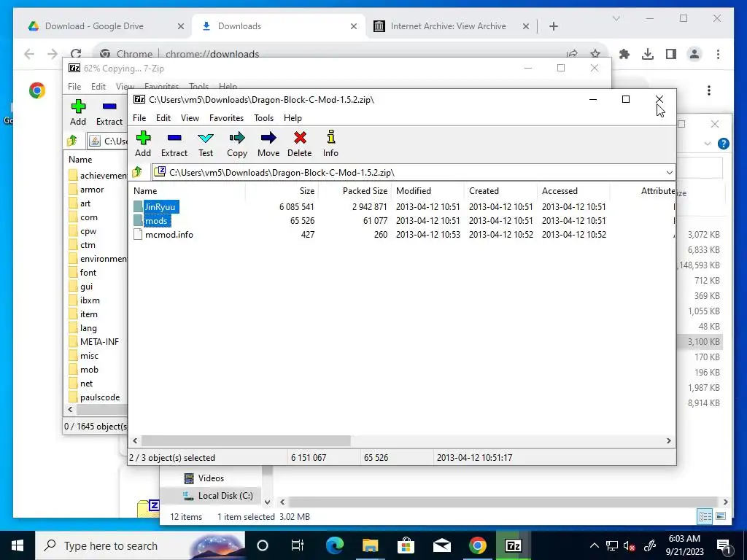Expand the address path dropdown in zip window
Image resolution: width=747 pixels, height=560 pixels.
670,172
